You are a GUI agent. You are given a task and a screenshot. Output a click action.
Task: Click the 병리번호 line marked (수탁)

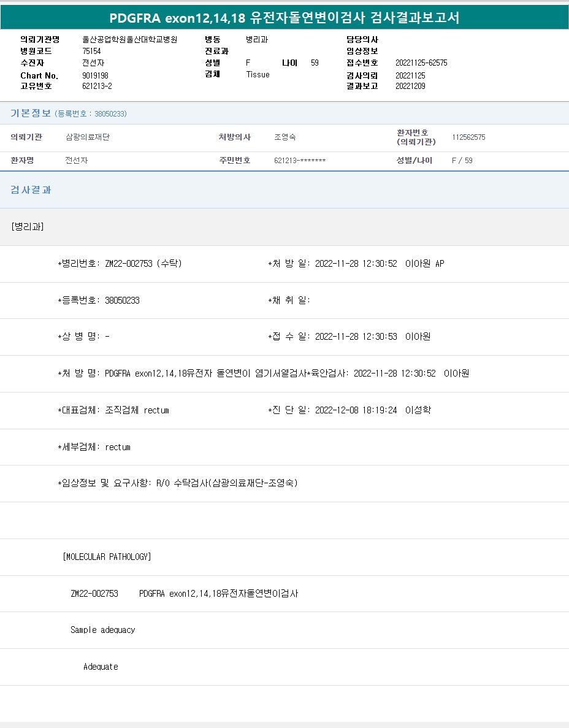point(120,264)
